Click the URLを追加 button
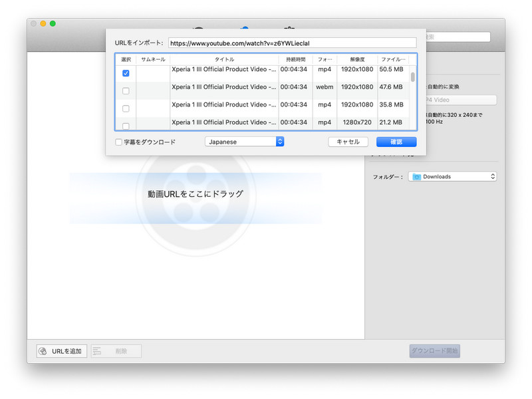 [62, 351]
